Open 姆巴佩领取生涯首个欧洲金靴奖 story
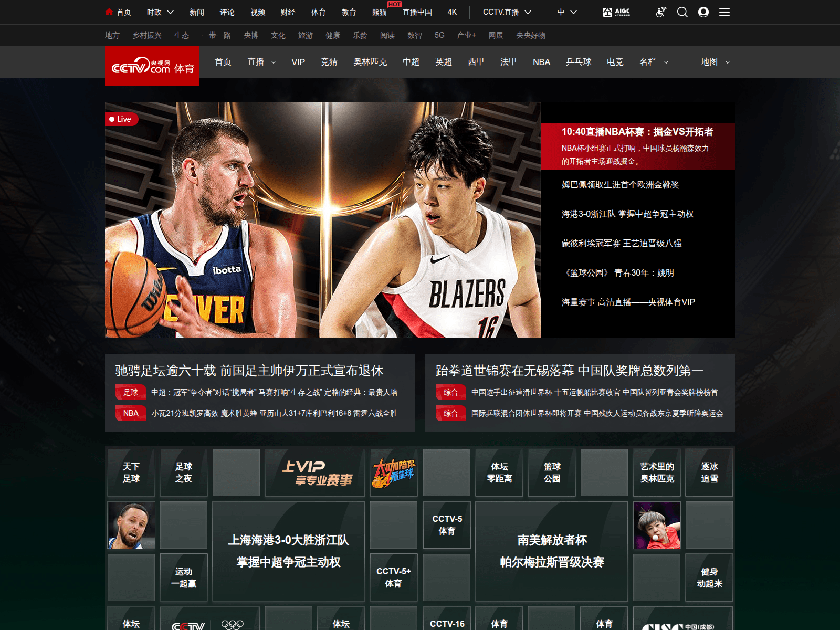Screen dimensions: 840x630 (620, 185)
